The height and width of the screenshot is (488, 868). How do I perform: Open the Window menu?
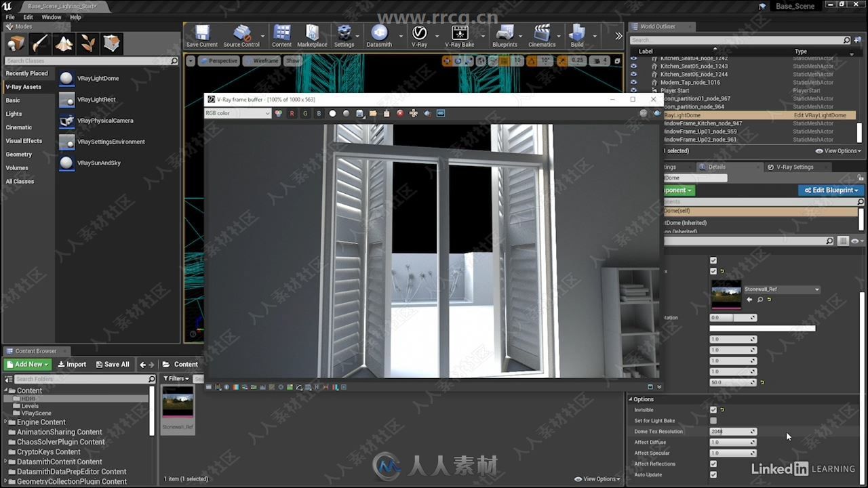point(52,17)
